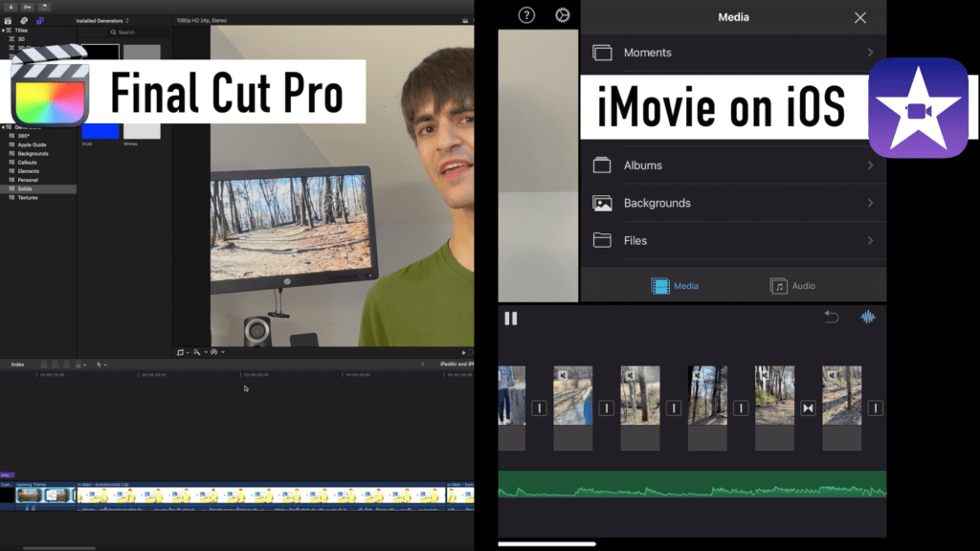This screenshot has height=551, width=980.
Task: Expand the Moments chevron arrow
Action: click(870, 53)
